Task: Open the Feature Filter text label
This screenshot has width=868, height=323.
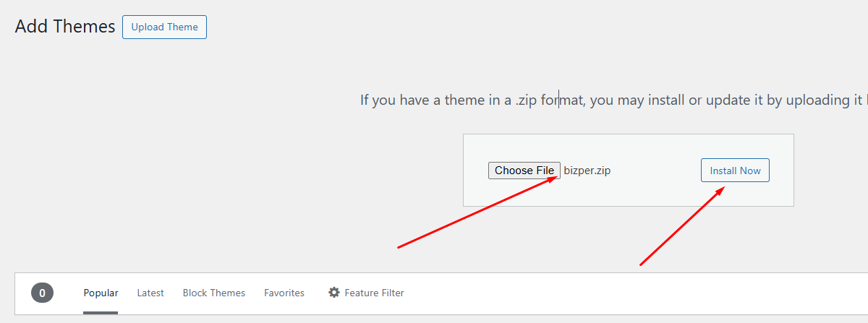Action: click(374, 293)
